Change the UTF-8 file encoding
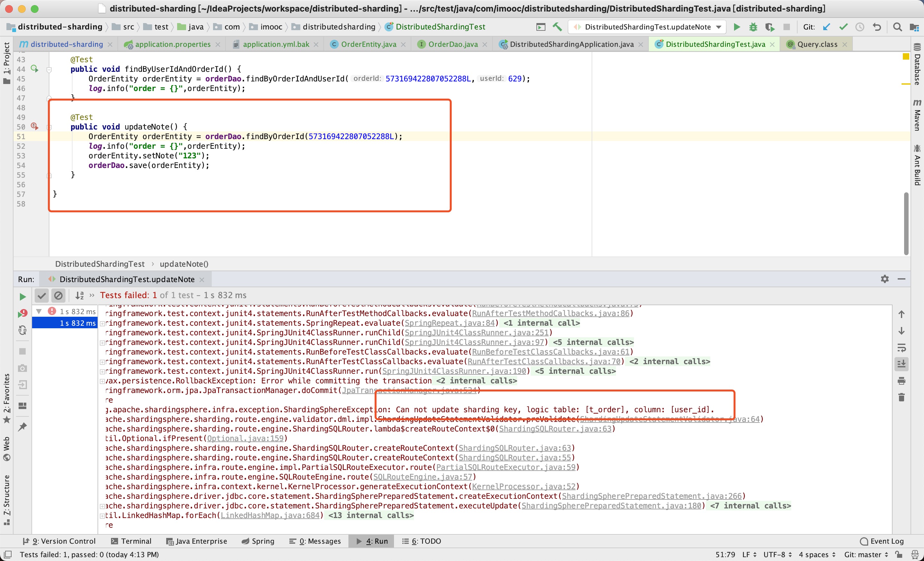 coord(777,554)
